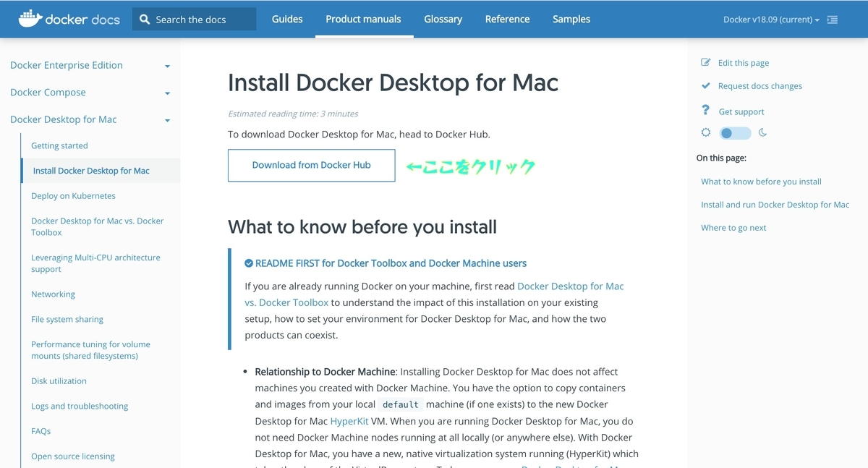
Task: Open the Glossary tab
Action: [x=443, y=19]
